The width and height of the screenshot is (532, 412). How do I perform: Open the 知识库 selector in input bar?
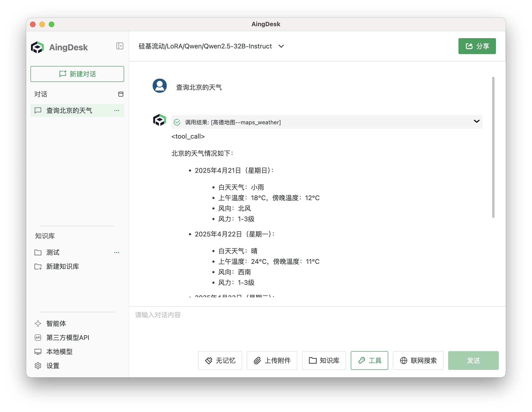click(324, 360)
